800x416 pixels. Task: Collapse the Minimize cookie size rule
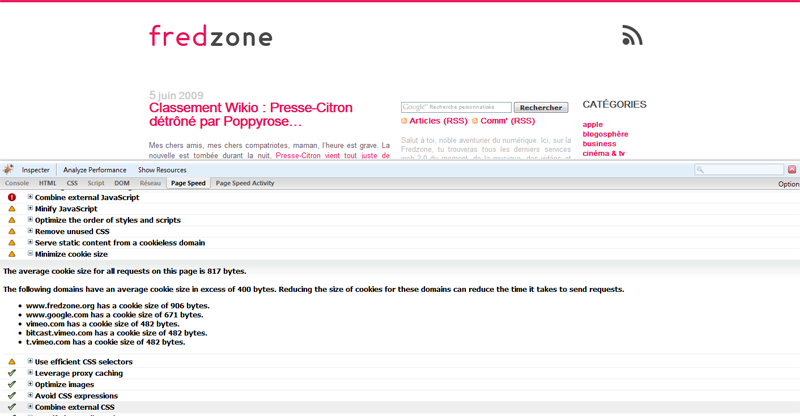pos(30,253)
